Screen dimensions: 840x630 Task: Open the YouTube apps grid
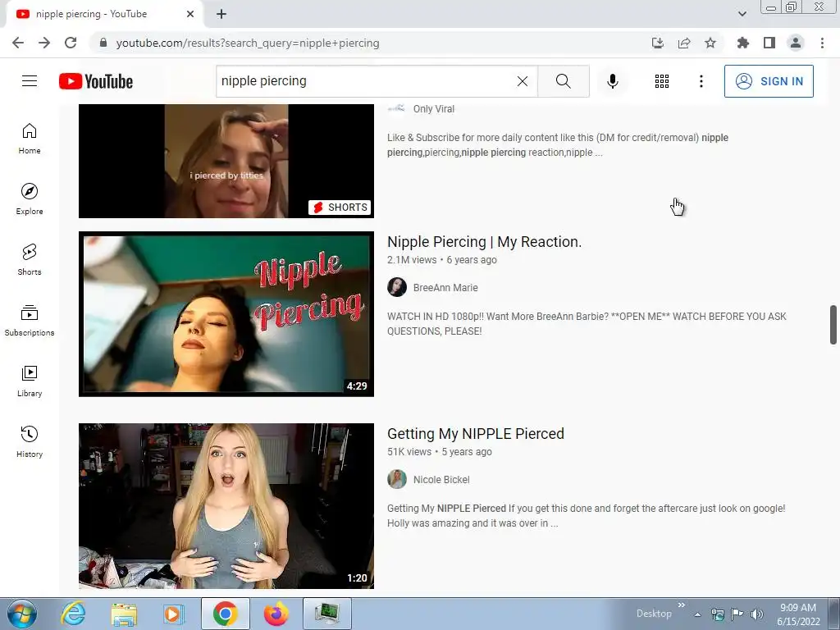coord(662,81)
